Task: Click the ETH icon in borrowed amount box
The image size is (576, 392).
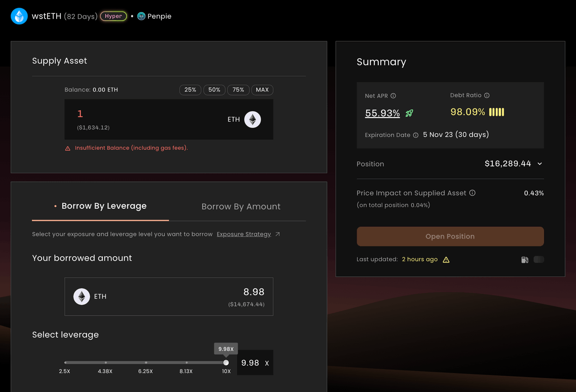Action: pyautogui.click(x=82, y=297)
